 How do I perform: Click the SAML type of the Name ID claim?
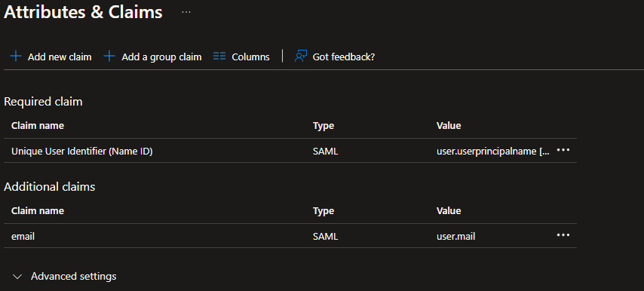[325, 152]
